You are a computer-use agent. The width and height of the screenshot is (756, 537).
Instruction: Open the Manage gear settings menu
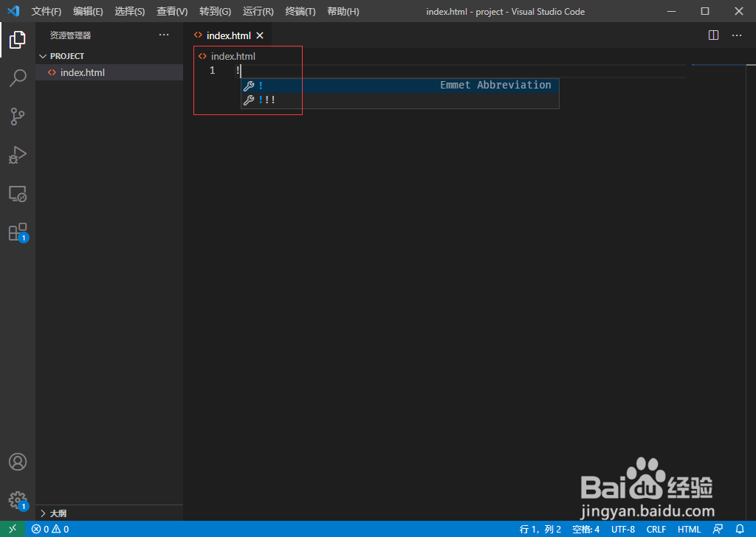[18, 500]
